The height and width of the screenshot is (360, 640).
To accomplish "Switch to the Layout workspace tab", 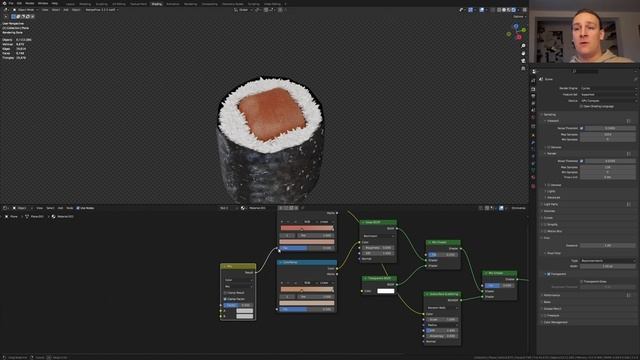I will pos(71,4).
